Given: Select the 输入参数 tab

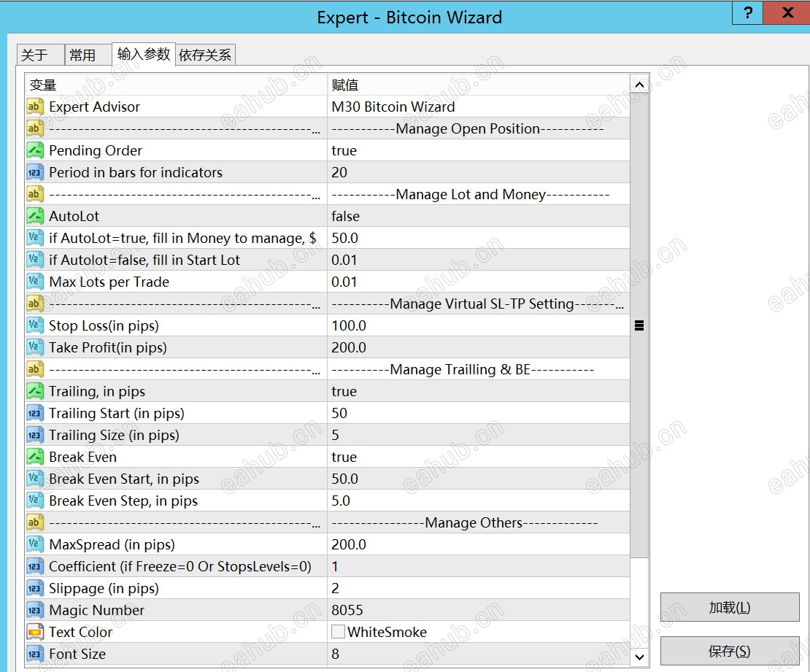Looking at the screenshot, I should pos(144,54).
